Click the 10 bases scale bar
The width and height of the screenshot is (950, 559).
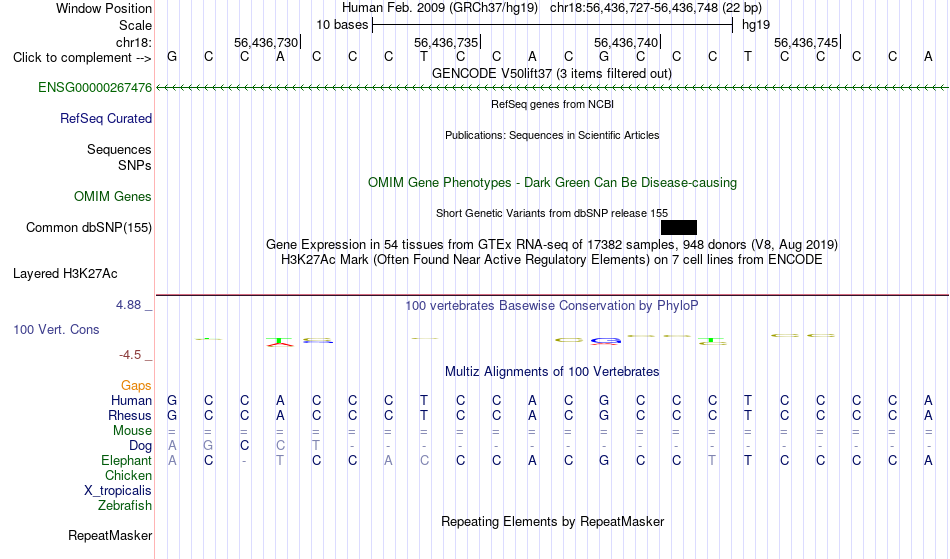553,25
